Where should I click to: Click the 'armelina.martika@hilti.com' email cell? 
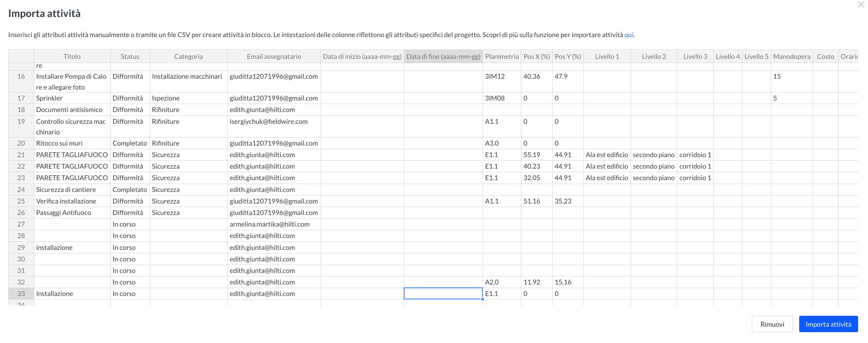coord(274,224)
